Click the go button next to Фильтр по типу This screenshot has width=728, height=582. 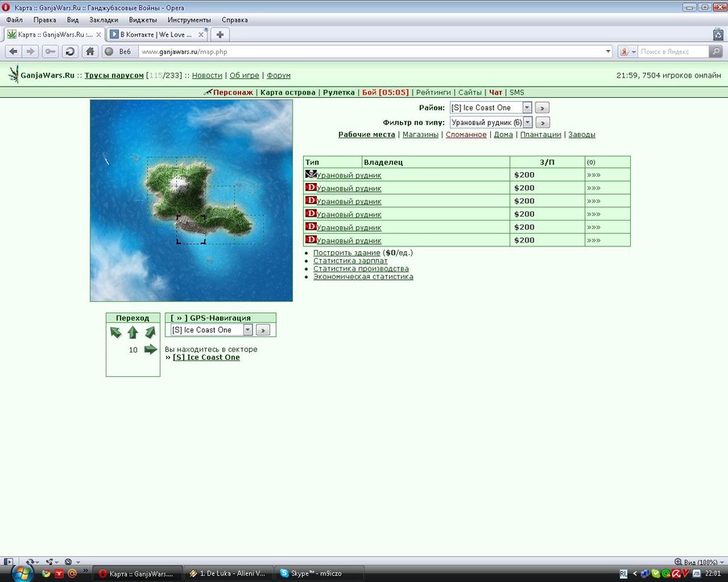pyautogui.click(x=542, y=123)
